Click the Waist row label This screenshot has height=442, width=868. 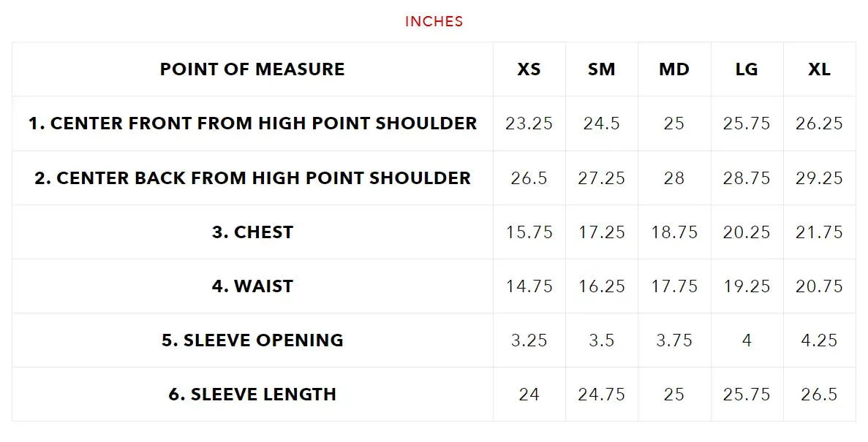(x=252, y=286)
